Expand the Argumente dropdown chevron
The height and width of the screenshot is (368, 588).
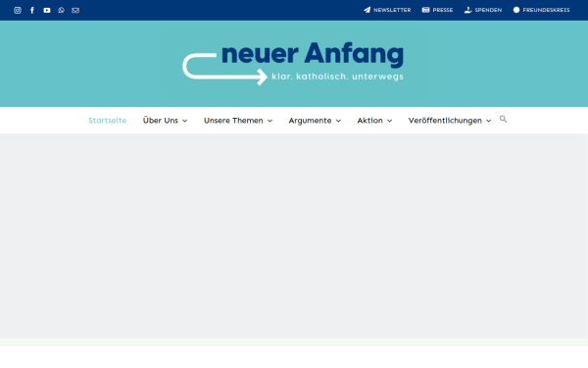tap(338, 121)
